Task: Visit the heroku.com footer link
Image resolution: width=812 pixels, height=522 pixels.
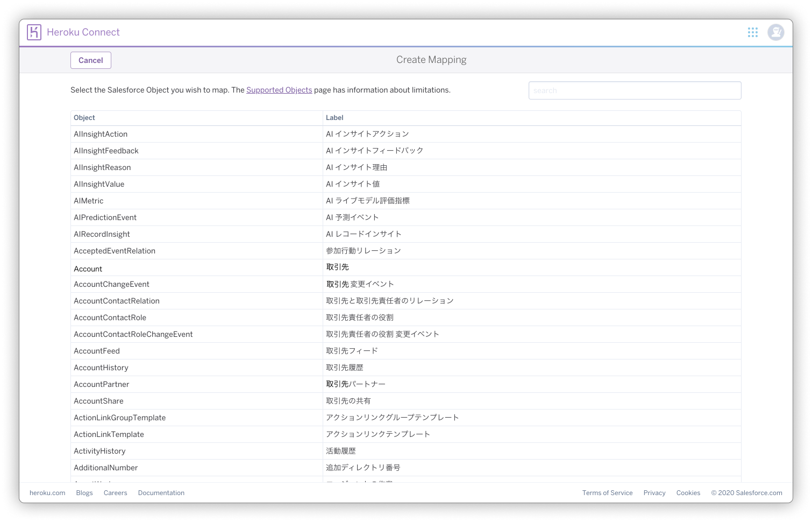Action: click(x=47, y=492)
